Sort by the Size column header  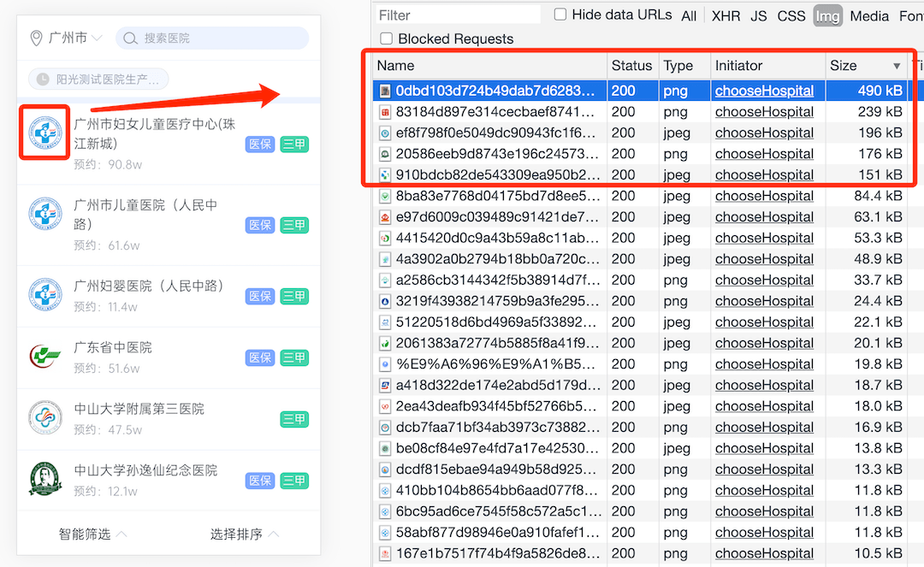pos(864,66)
